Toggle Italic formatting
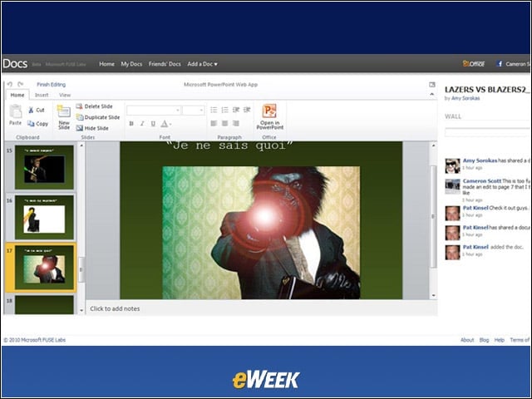The image size is (532, 399). click(142, 124)
